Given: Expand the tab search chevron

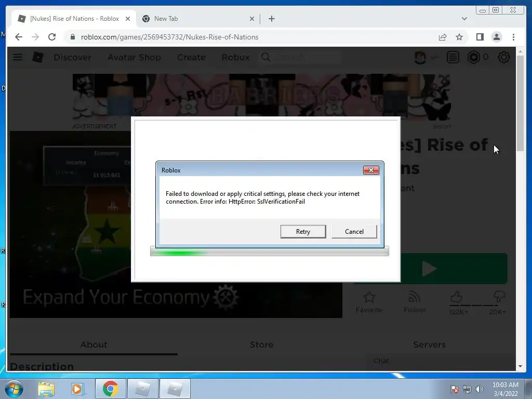Looking at the screenshot, I should tap(464, 19).
